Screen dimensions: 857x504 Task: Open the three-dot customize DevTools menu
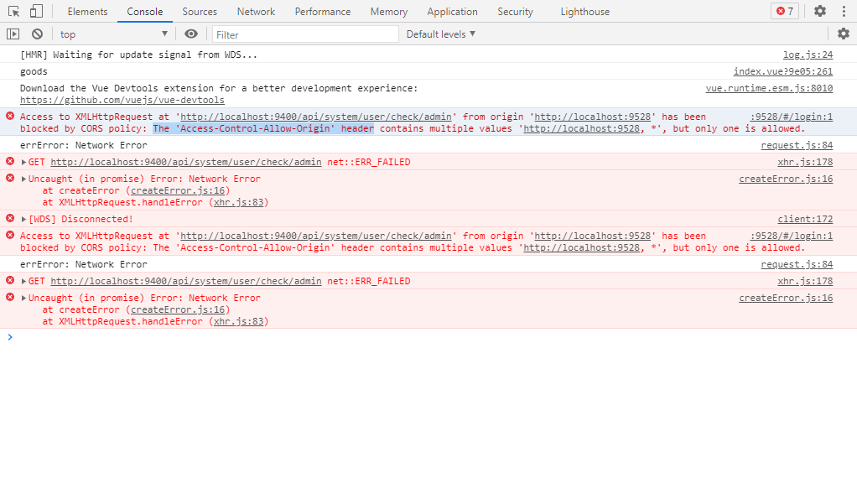[x=844, y=12]
